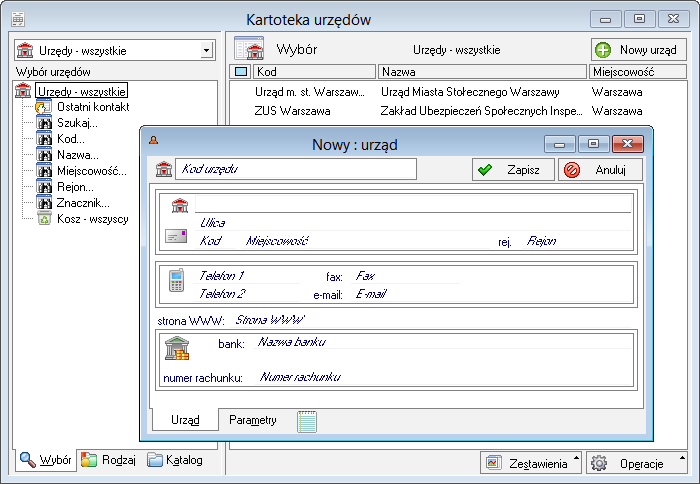Focus the postal Kod field
700x484 pixels.
(x=215, y=241)
